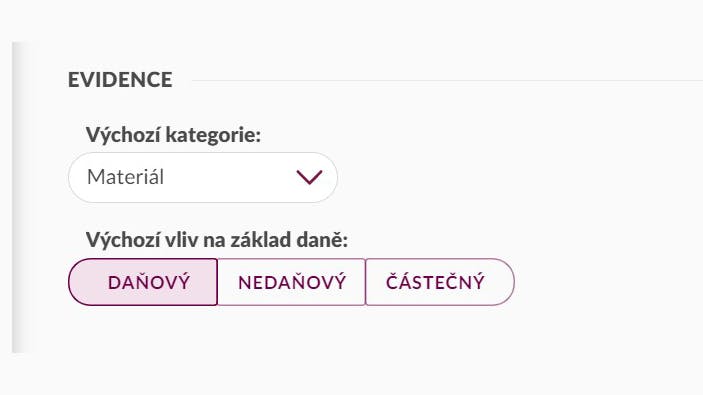This screenshot has height=395, width=703.
Task: Open the Výchozí kategorie dropdown
Action: pyautogui.click(x=203, y=177)
